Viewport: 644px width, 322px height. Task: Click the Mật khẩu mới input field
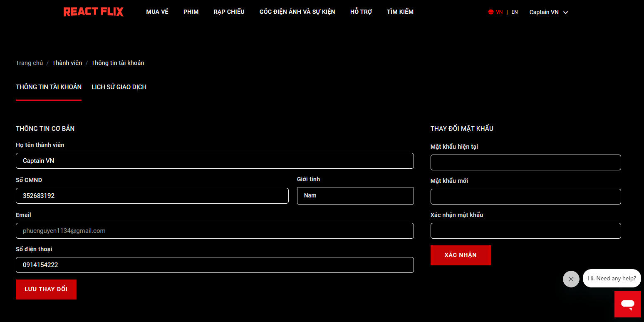pyautogui.click(x=525, y=196)
